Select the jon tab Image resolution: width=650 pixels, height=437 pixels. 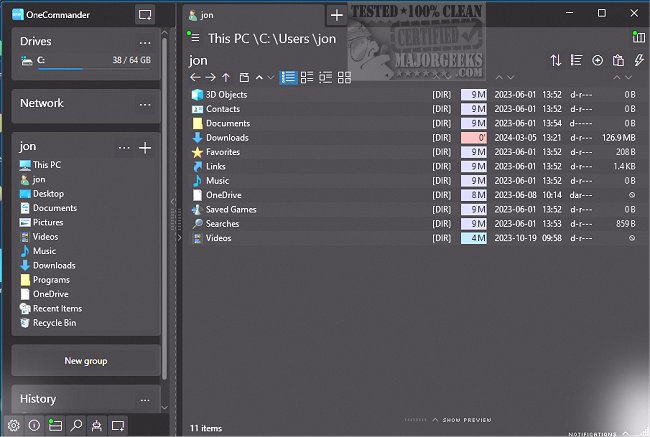(250, 15)
